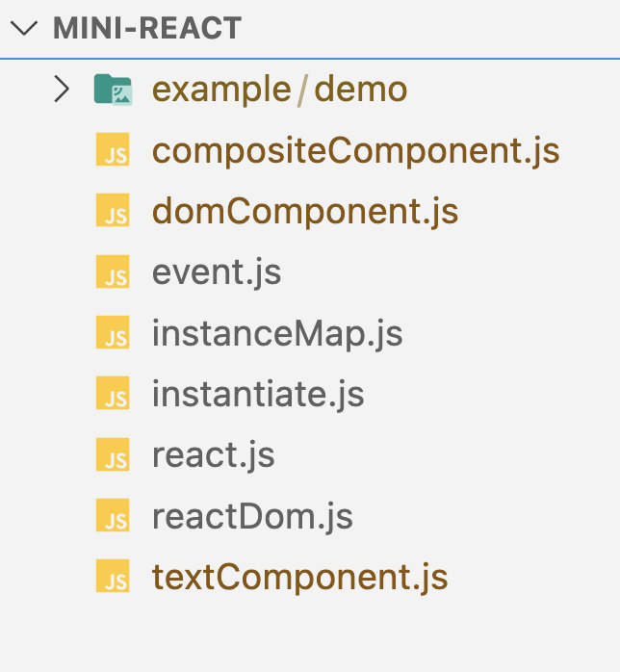Viewport: 620px width, 672px height.
Task: Open the compositeComponent.js file
Action: (355, 151)
